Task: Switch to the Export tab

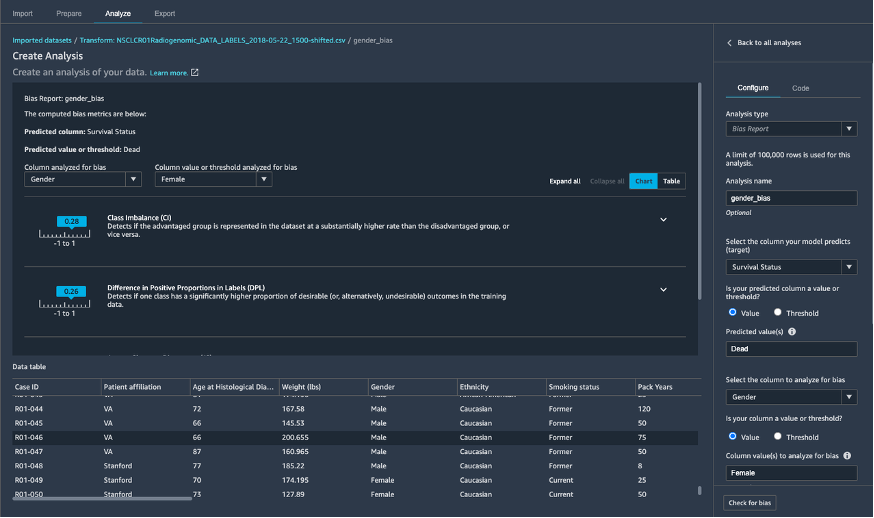Action: pyautogui.click(x=165, y=14)
